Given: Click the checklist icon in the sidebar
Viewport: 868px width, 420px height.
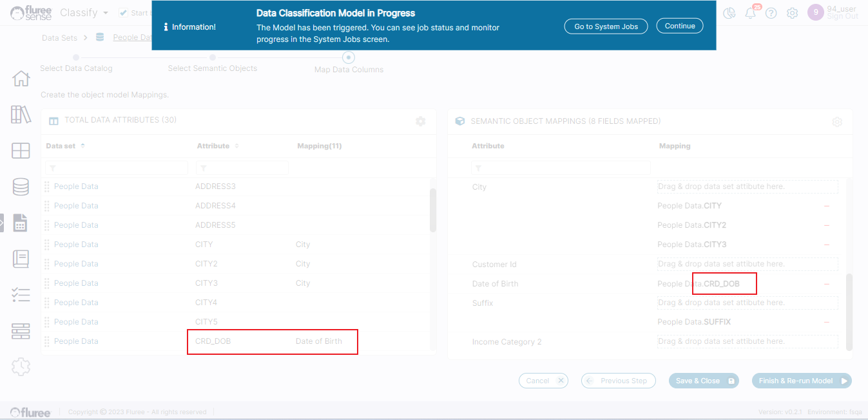Looking at the screenshot, I should pos(21,295).
